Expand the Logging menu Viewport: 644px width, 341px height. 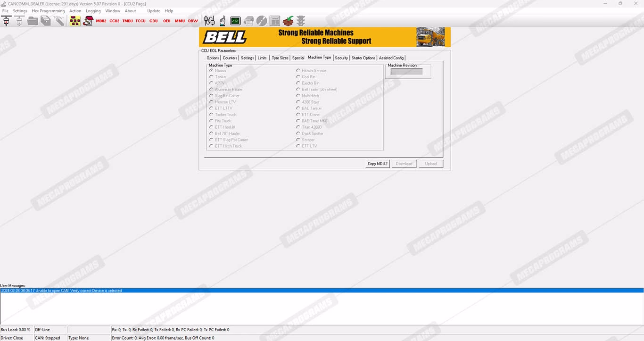[93, 11]
